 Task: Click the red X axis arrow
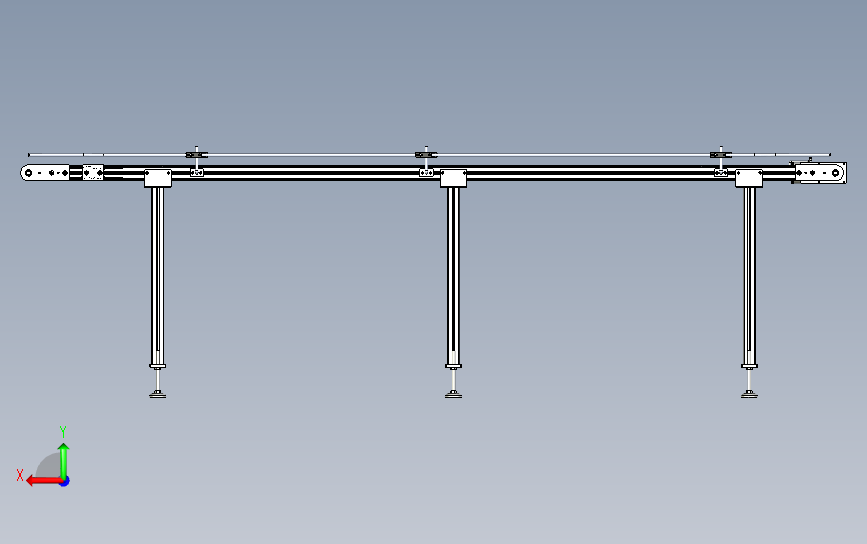pyautogui.click(x=44, y=481)
